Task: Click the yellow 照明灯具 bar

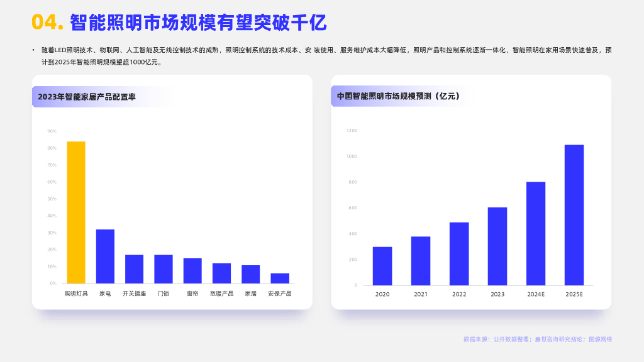Action: pos(77,214)
